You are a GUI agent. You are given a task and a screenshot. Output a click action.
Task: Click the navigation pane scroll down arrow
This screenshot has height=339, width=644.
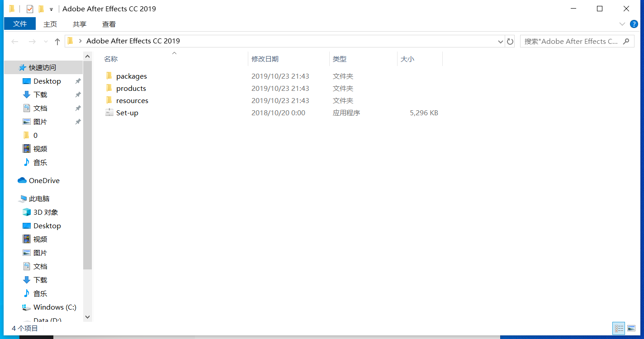click(x=88, y=317)
